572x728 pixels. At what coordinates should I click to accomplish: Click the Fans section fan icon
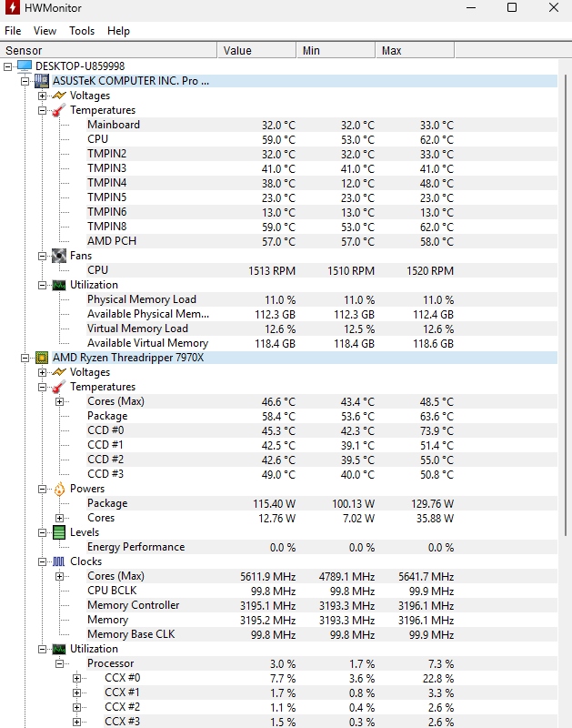(59, 256)
